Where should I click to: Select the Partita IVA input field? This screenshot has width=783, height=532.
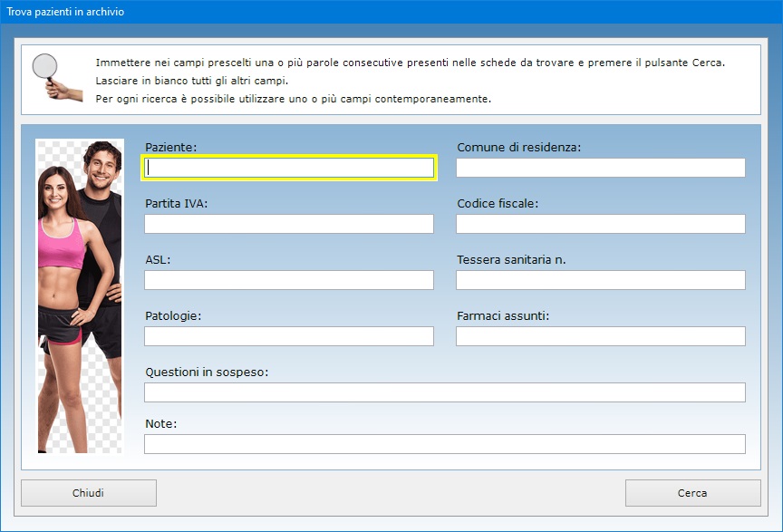[x=289, y=224]
